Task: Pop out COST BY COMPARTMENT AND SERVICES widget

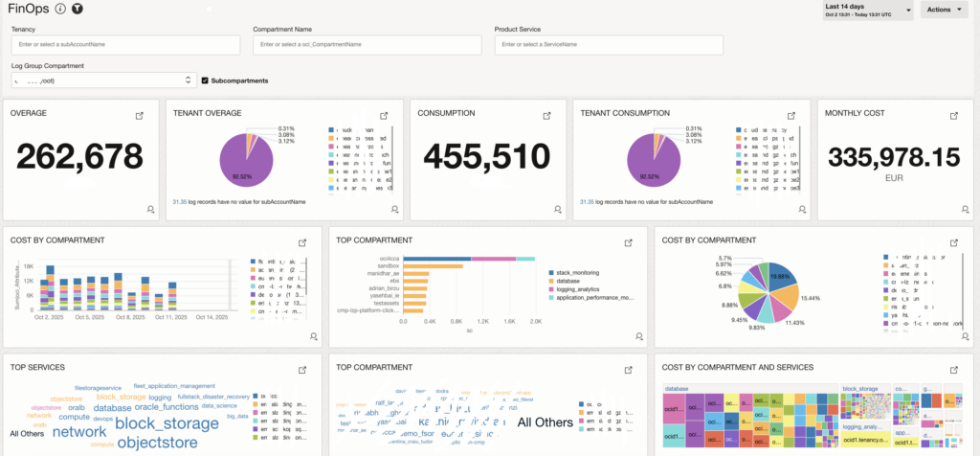Action: pyautogui.click(x=954, y=369)
